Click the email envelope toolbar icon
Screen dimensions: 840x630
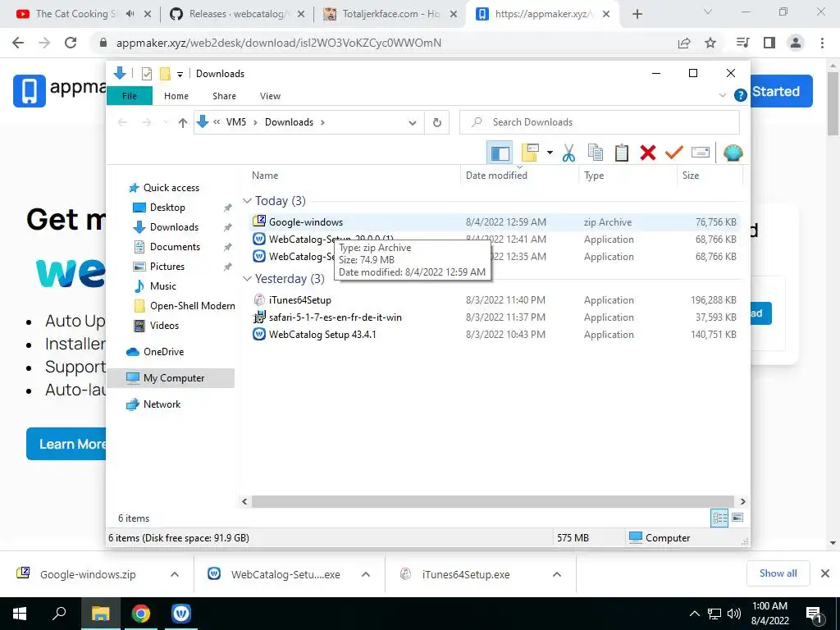701,153
